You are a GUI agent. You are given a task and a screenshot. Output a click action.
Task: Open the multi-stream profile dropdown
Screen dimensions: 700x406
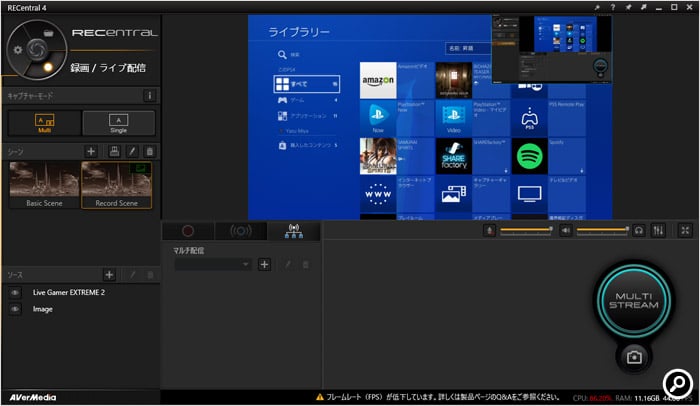[x=212, y=264]
